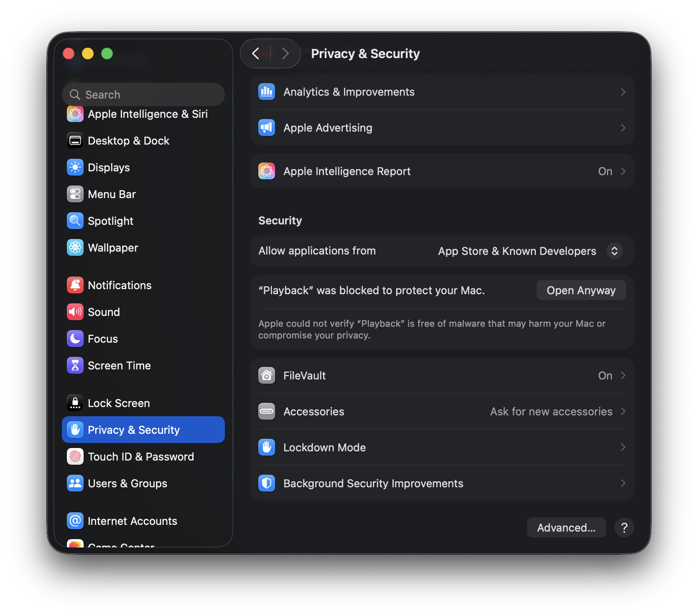Click the Internet Accounts @ icon
This screenshot has height=616, width=698.
[75, 521]
